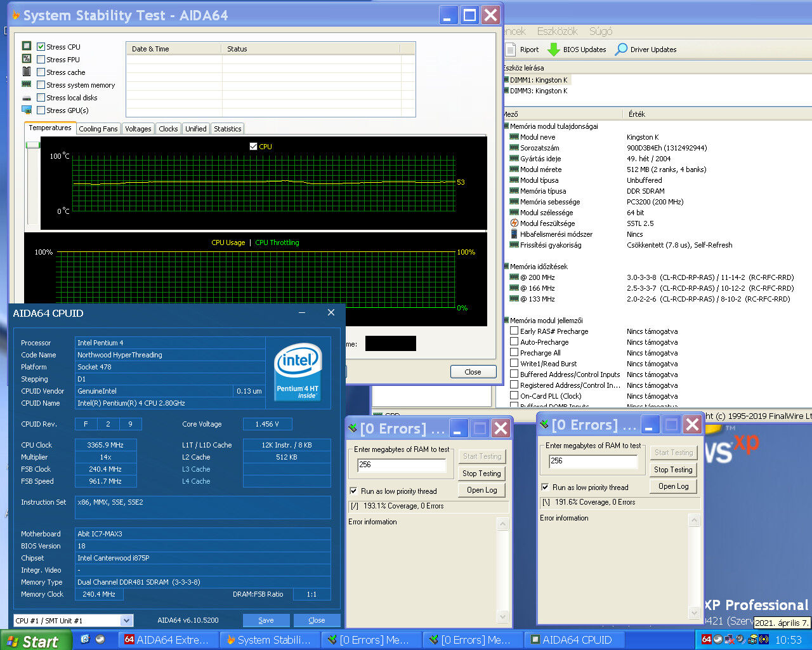Screen dimensions: 812x650
Task: Open the Voltages tab
Action: pyautogui.click(x=138, y=129)
